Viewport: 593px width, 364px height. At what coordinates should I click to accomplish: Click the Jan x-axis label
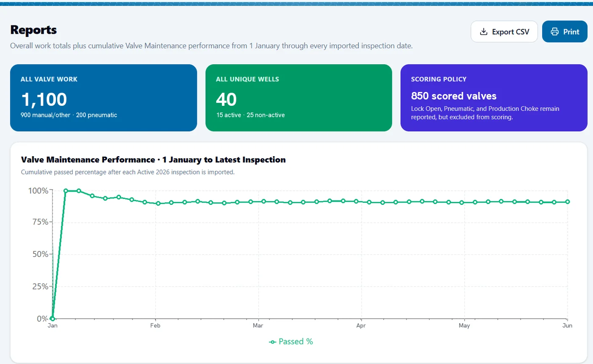53,325
